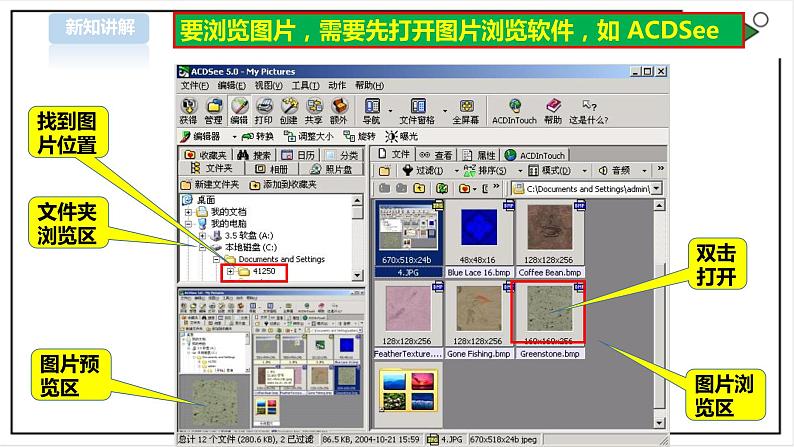Open the 帮助(H) menu in the menu bar
This screenshot has height=447, width=794.
370,86
